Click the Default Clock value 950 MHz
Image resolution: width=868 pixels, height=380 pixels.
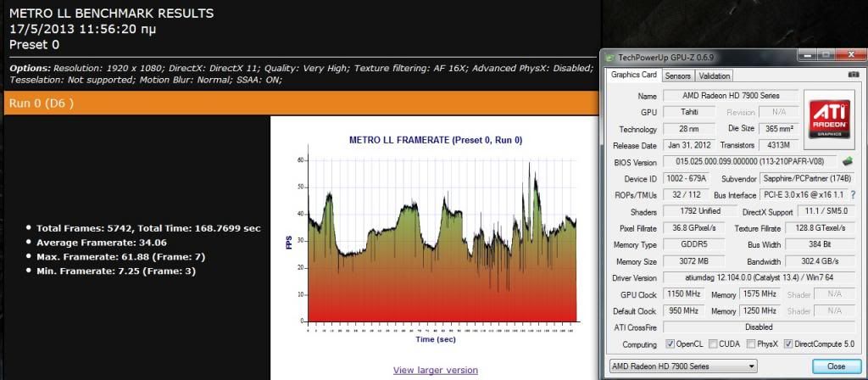coord(682,310)
